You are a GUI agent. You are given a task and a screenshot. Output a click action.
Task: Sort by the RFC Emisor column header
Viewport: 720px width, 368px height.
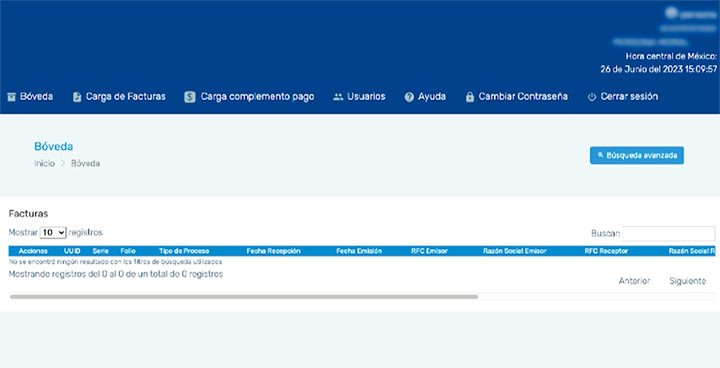(429, 251)
